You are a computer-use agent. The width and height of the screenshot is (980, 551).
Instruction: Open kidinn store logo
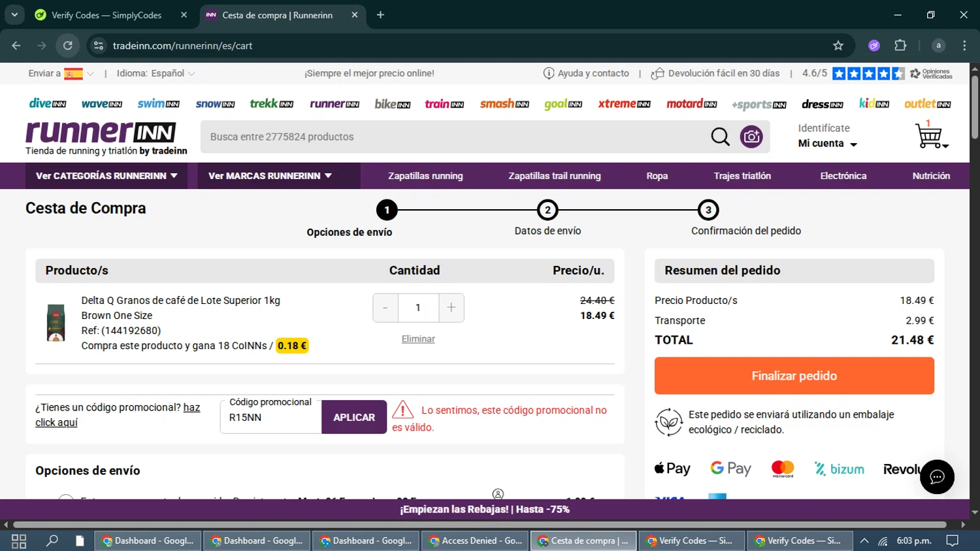tap(874, 103)
